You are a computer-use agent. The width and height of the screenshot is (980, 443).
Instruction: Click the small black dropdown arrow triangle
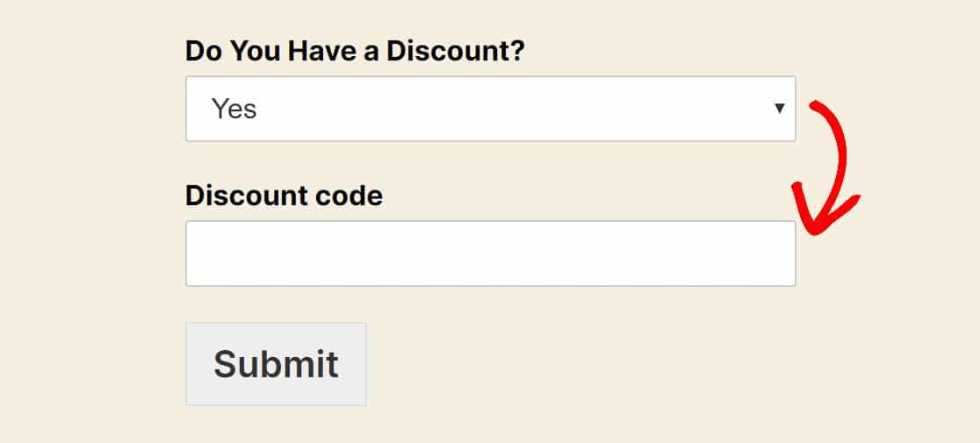pyautogui.click(x=779, y=109)
